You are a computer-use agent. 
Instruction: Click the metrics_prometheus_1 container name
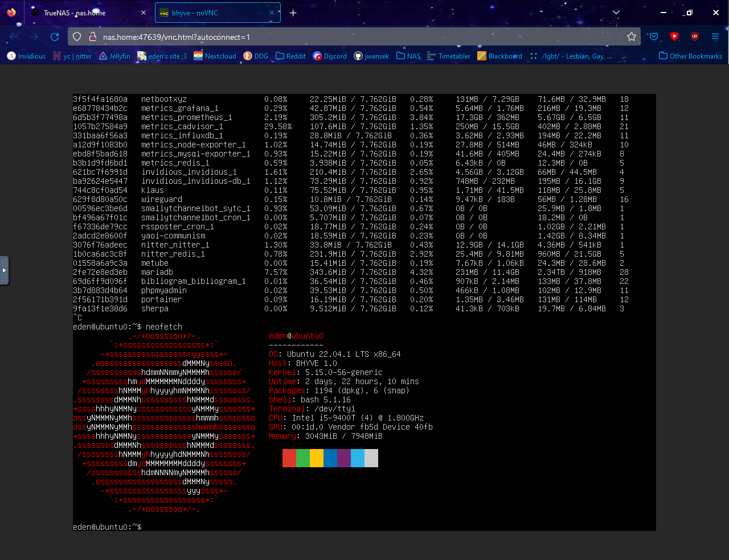tap(187, 117)
